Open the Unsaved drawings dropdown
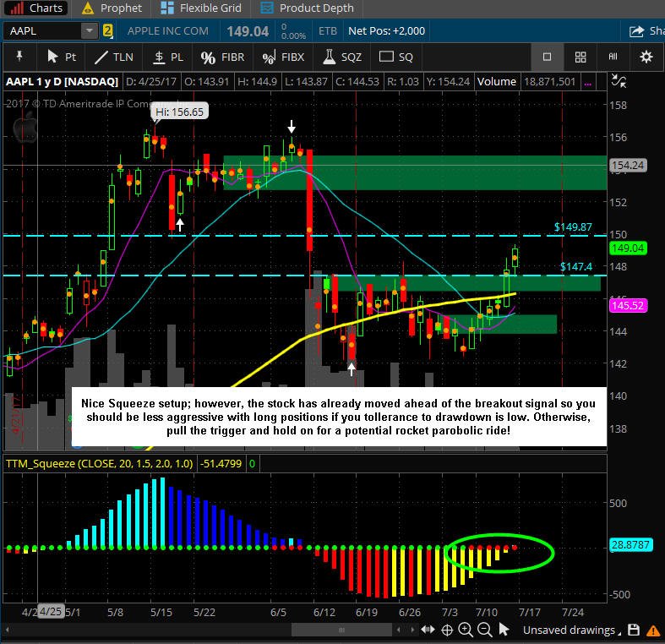Screen dimensions: 665x644 point(572,630)
